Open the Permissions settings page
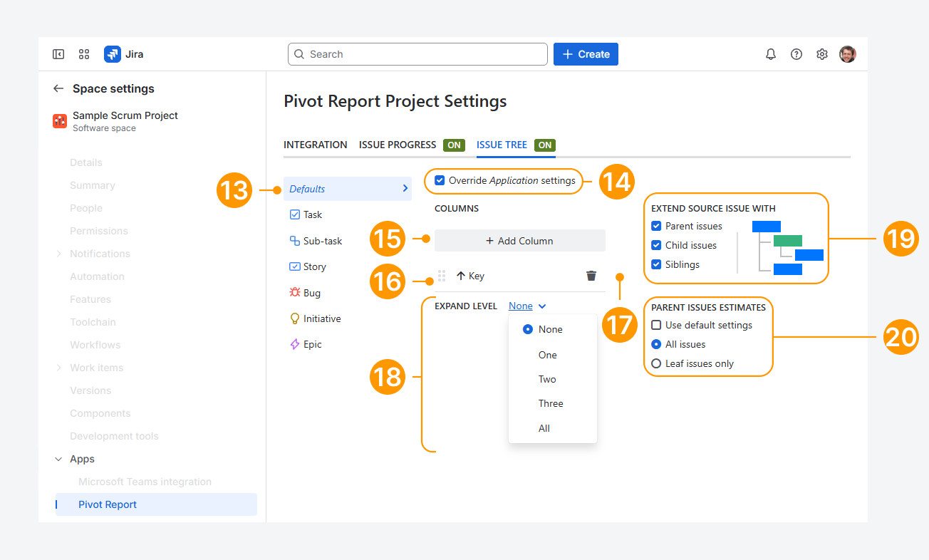The image size is (929, 560). click(99, 231)
